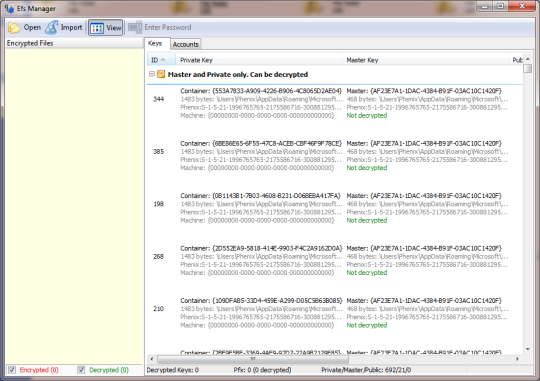The width and height of the screenshot is (540, 381).
Task: Click the Import wizard icon
Action: point(52,28)
